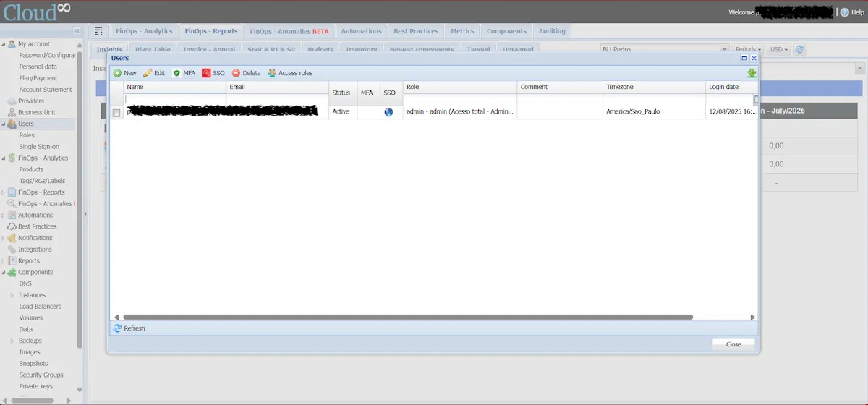Screen dimensions: 868x405
Task: Open Access roles from the toolbar
Action: coord(290,73)
